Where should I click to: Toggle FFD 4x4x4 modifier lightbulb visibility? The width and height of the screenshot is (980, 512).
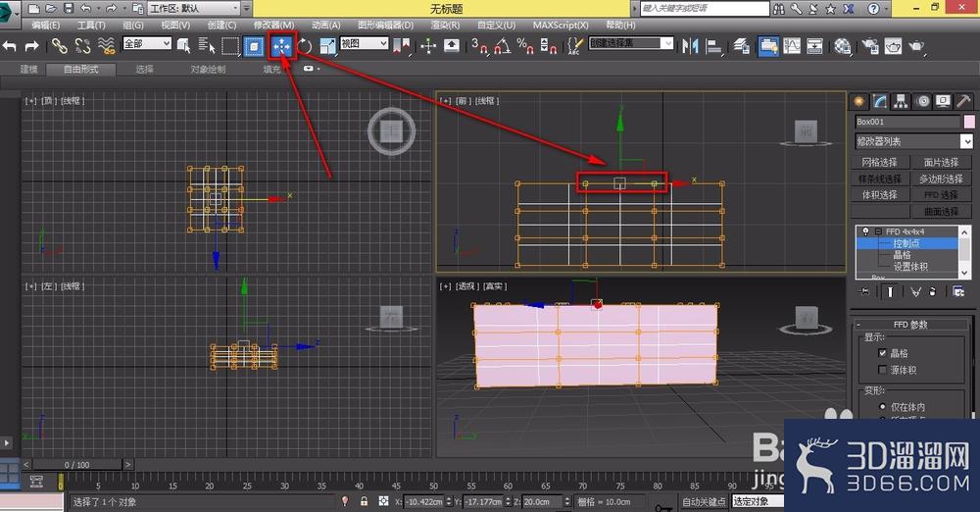[865, 230]
